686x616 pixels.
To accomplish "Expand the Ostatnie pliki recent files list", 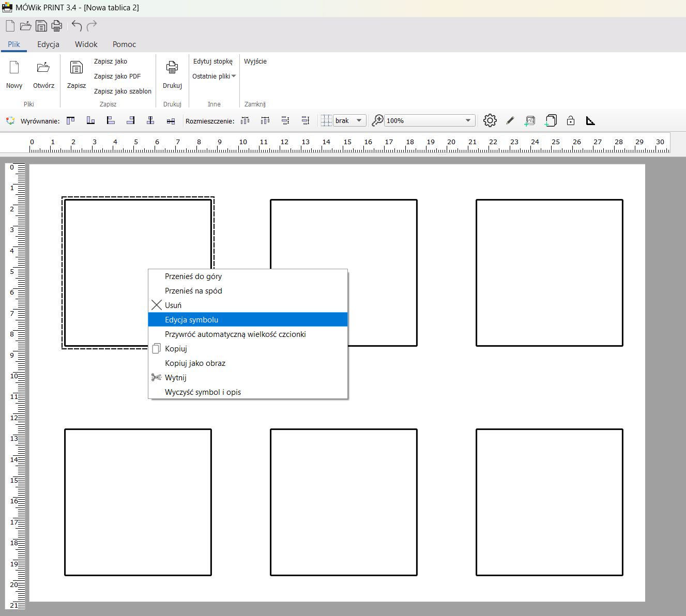I will click(214, 76).
